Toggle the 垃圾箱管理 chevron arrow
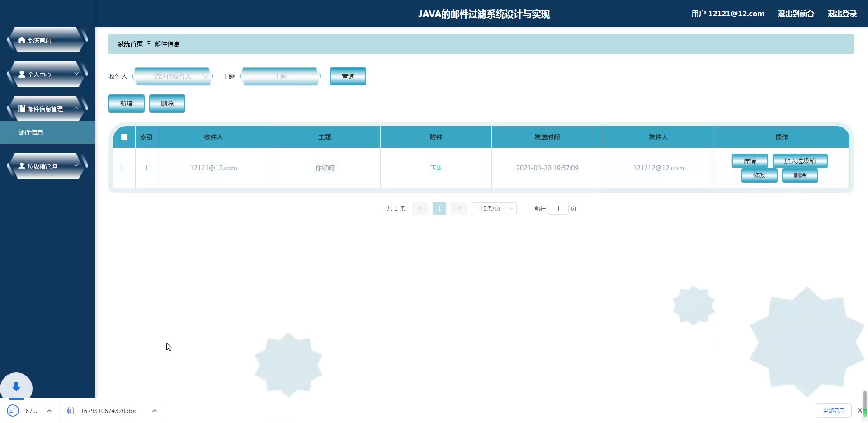This screenshot has width=868, height=423. point(76,165)
